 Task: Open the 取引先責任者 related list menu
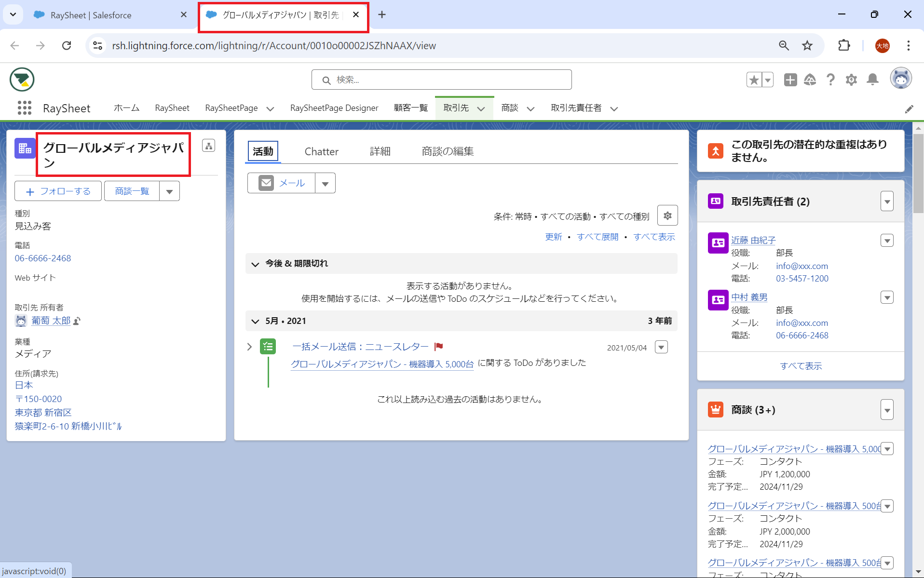point(887,202)
